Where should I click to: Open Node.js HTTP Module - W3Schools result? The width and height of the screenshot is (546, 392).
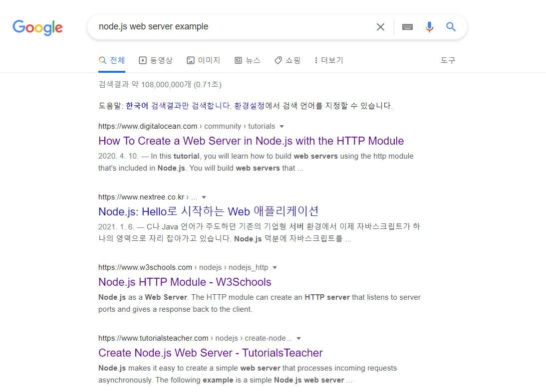pyautogui.click(x=185, y=282)
